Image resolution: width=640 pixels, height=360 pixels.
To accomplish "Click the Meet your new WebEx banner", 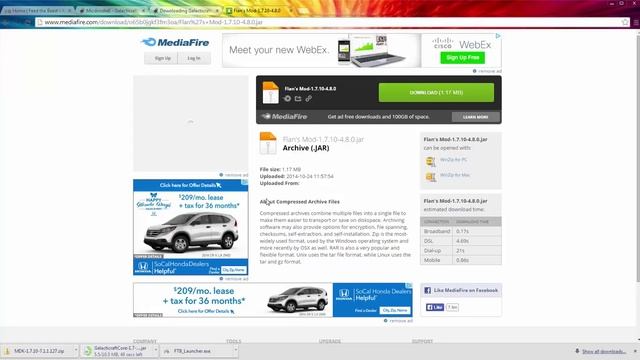I will coord(362,51).
